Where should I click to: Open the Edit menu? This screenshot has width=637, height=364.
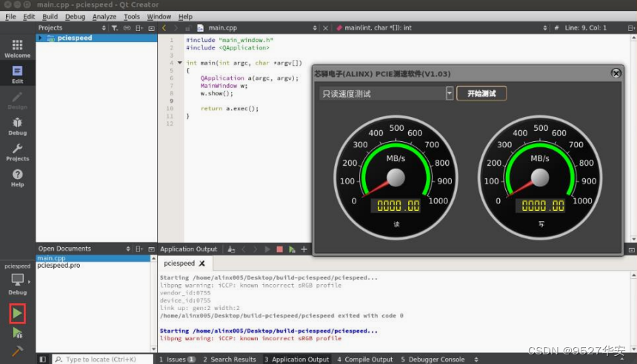click(29, 16)
